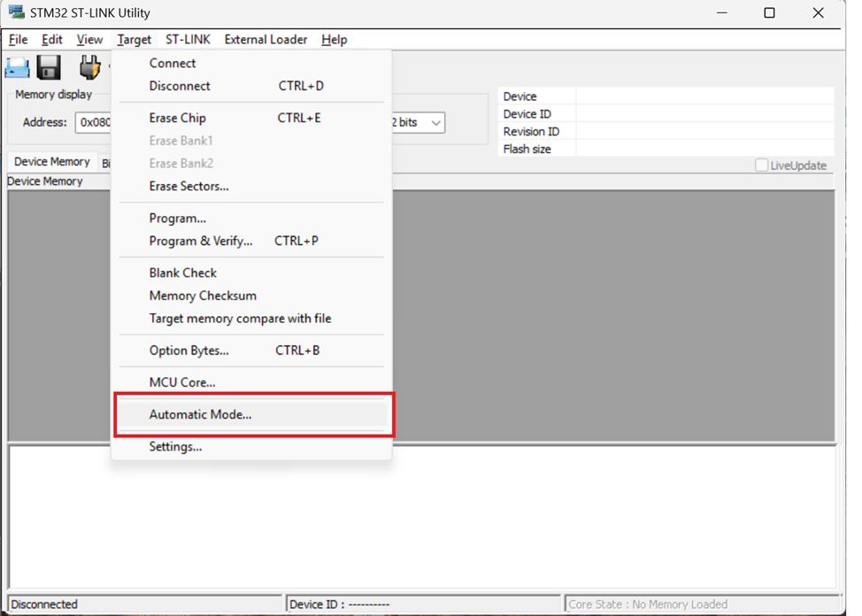Expand the data width bits dropdown
The height and width of the screenshot is (616, 862).
435,123
